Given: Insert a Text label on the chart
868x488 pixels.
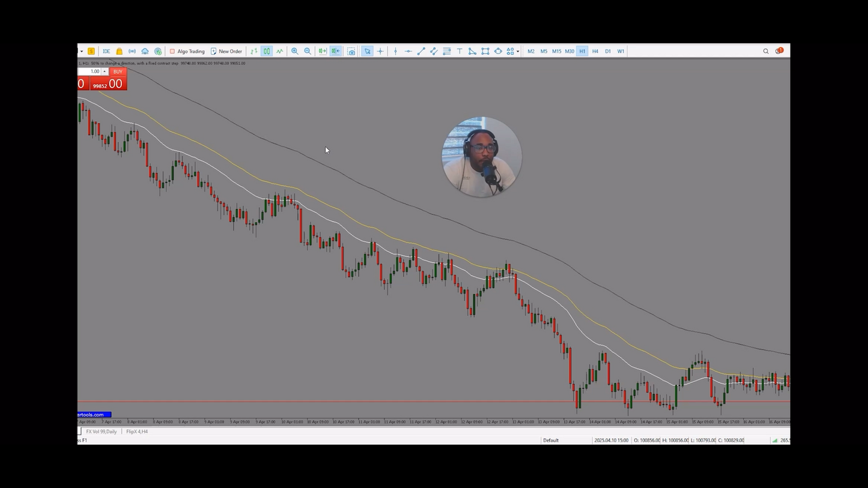Looking at the screenshot, I should [459, 51].
